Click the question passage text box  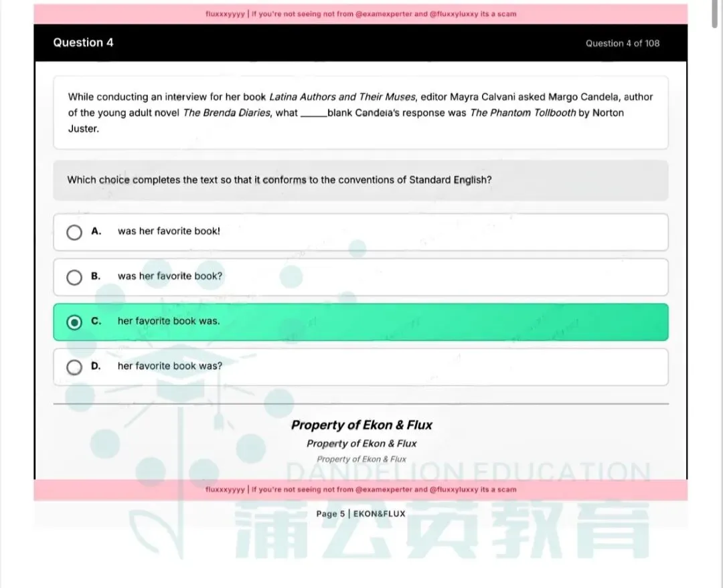coord(361,112)
